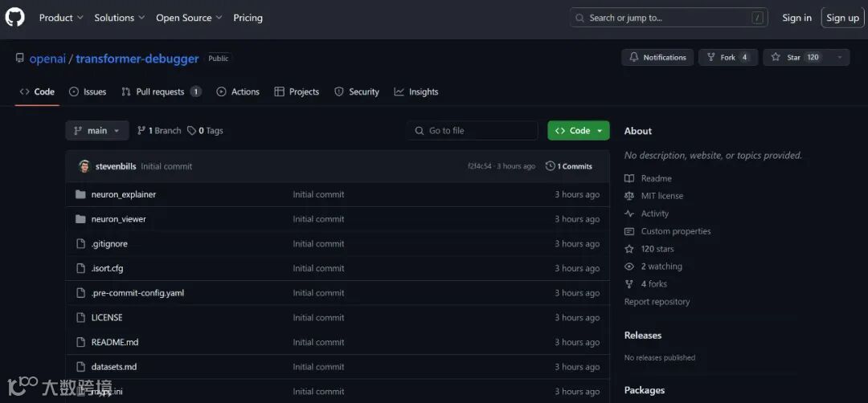Click the LICENSE file icon

point(81,318)
